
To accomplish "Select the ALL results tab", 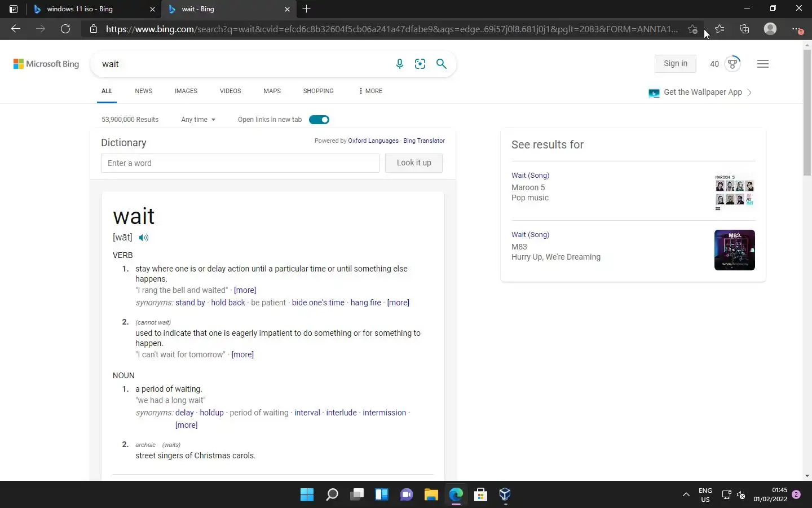I will click(107, 91).
